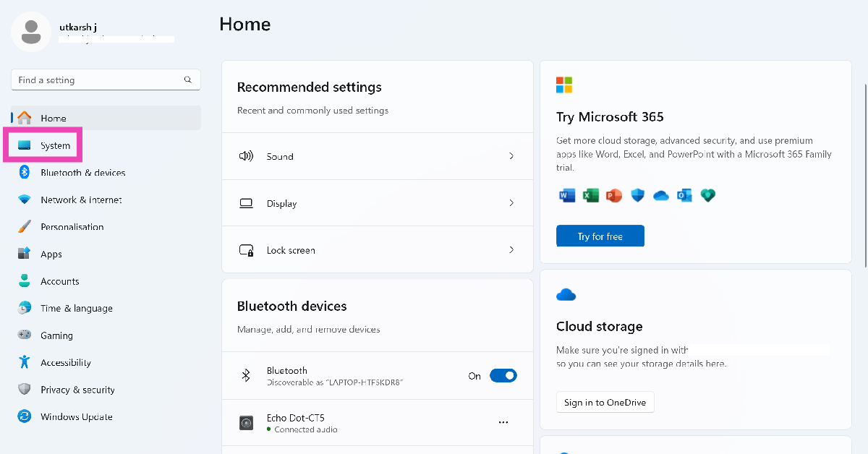Click the Windows Update sync icon
Image resolution: width=868 pixels, height=454 pixels.
click(25, 416)
